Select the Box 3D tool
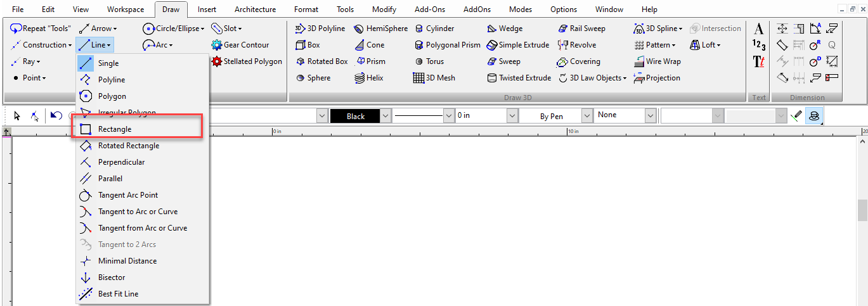This screenshot has height=306, width=868. (308, 45)
